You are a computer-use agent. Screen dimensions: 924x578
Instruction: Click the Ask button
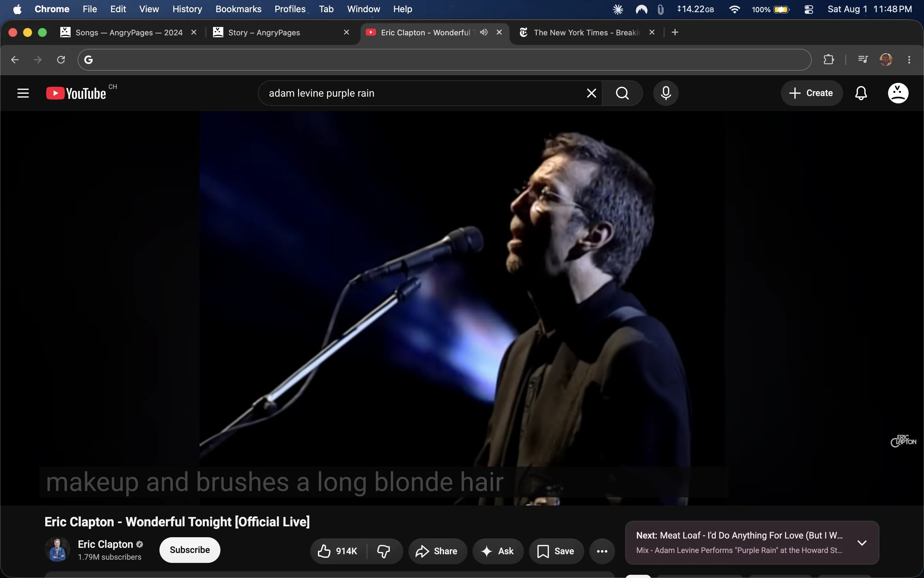click(x=498, y=551)
